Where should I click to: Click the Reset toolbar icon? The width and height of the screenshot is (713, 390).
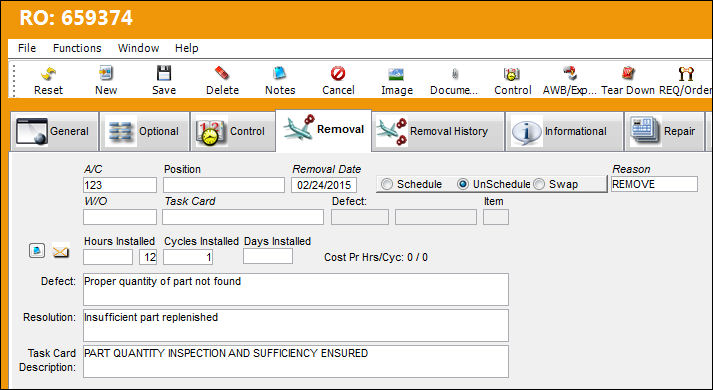tap(48, 74)
